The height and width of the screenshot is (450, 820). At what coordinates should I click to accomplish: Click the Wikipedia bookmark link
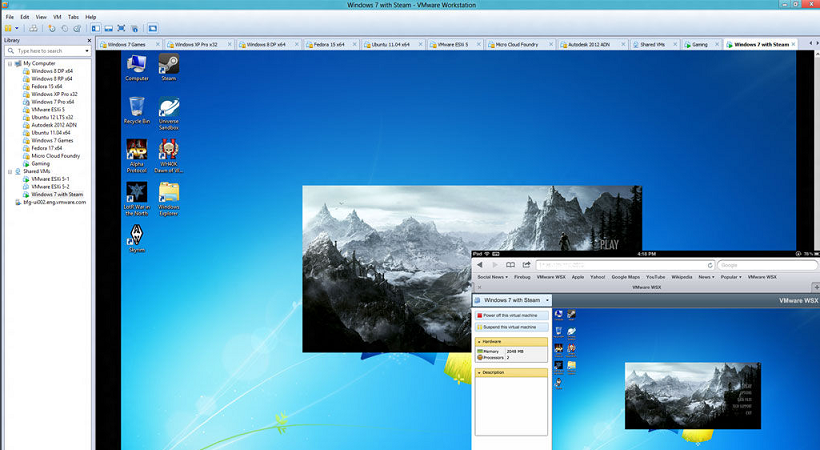tap(681, 277)
